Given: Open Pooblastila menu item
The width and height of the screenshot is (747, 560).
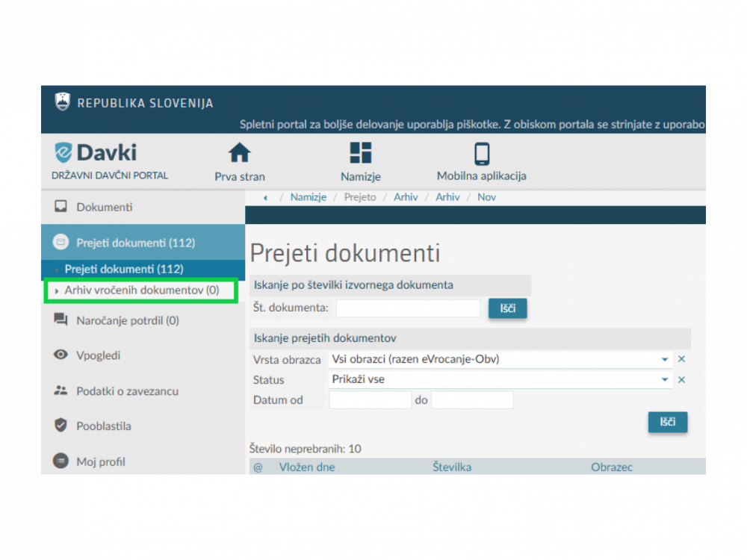Looking at the screenshot, I should coord(103,426).
